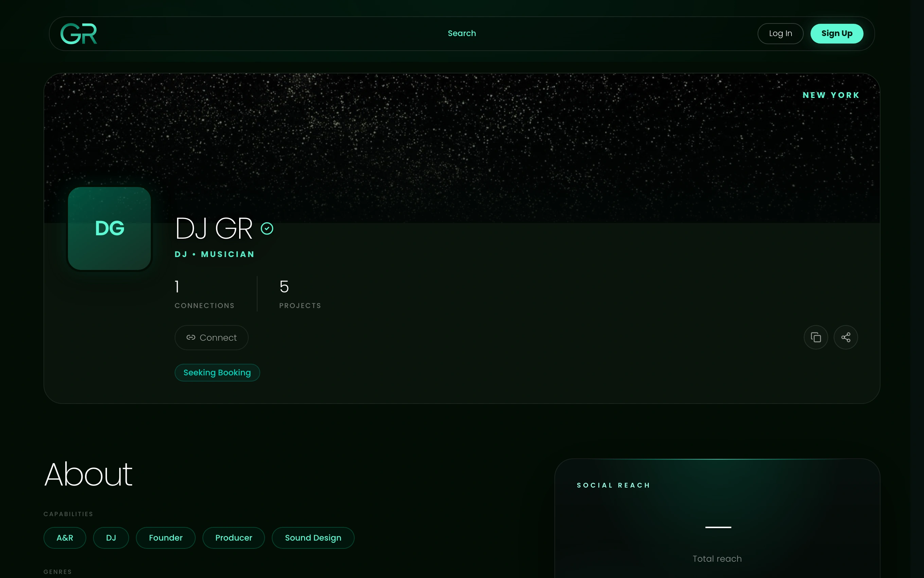The image size is (924, 578).
Task: Click the GR logo in the header
Action: tap(79, 34)
